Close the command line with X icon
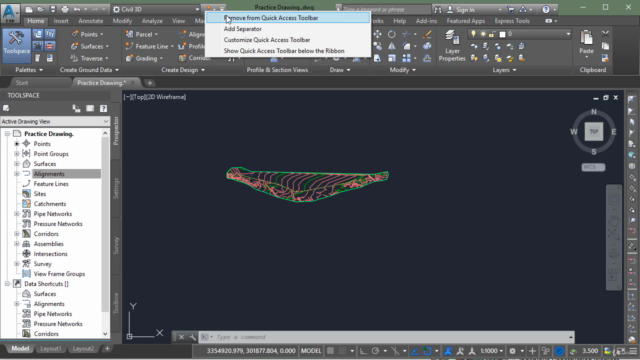 [181, 337]
